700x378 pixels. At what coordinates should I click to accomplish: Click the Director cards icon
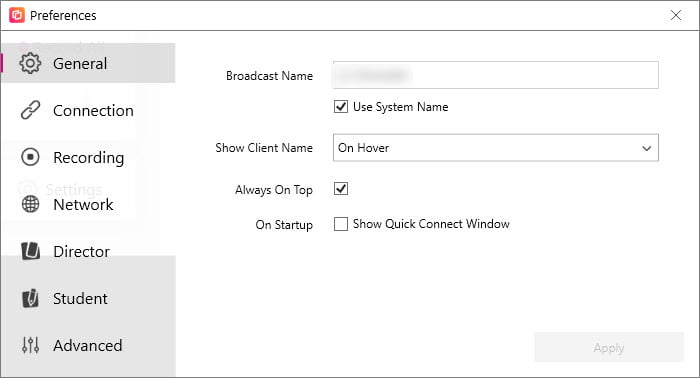coord(30,251)
